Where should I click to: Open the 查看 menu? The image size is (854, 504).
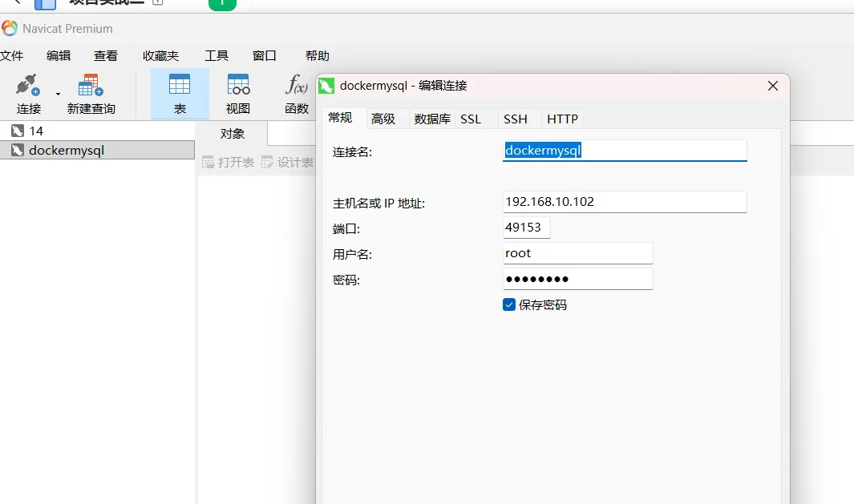tap(106, 55)
